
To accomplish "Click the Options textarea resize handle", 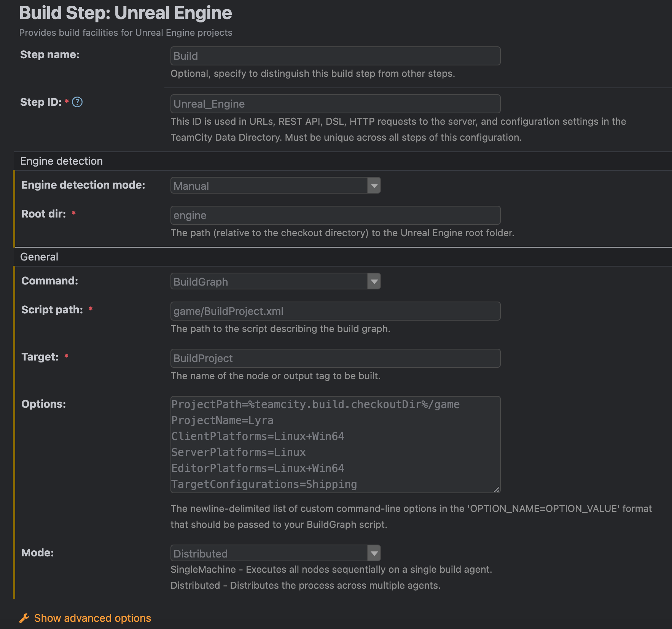I will coord(497,489).
